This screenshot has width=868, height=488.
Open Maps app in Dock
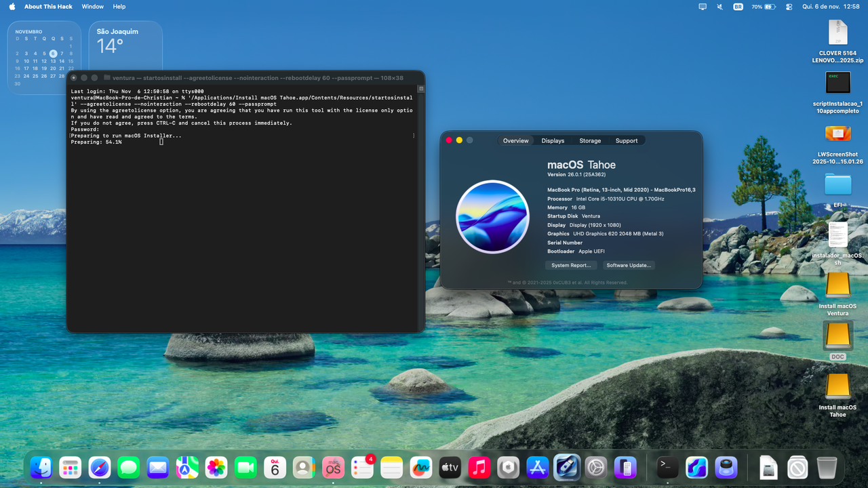click(x=187, y=467)
